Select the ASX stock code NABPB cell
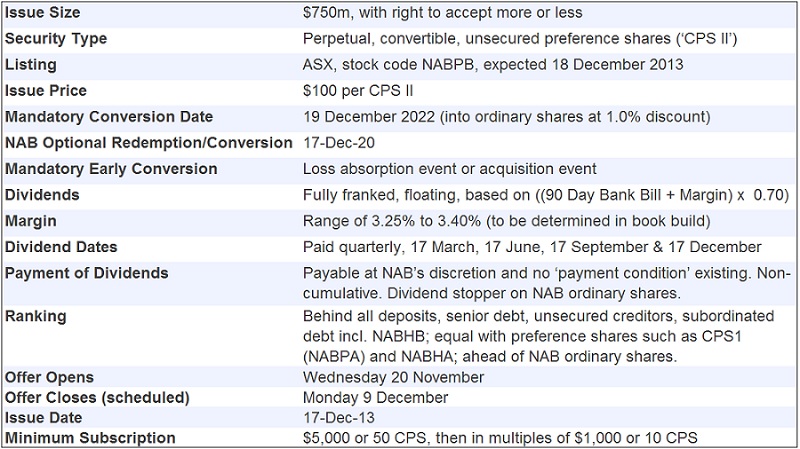The image size is (800, 449). coord(493,65)
